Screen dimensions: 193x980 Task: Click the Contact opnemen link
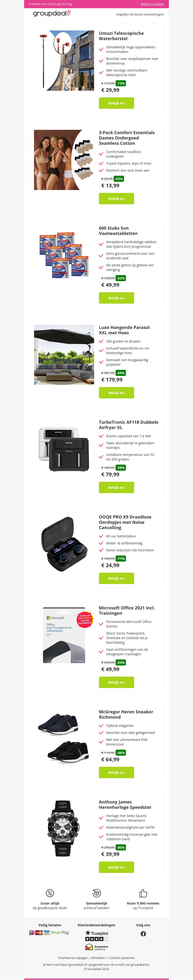tap(122, 958)
